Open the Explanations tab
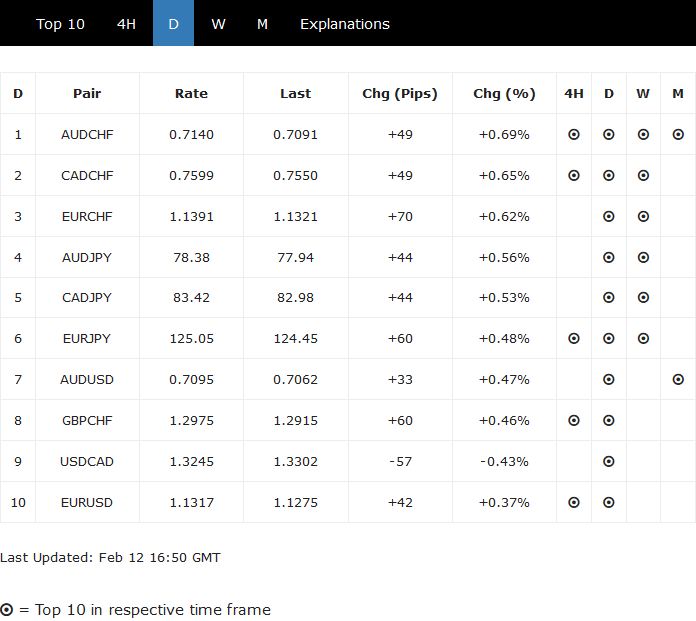Viewport: 696px width, 621px height. tap(345, 24)
